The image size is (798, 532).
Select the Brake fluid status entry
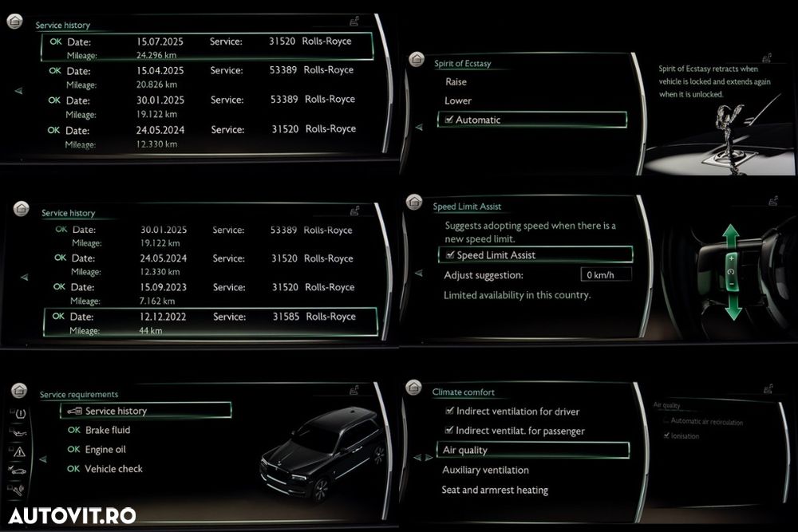[x=99, y=430]
